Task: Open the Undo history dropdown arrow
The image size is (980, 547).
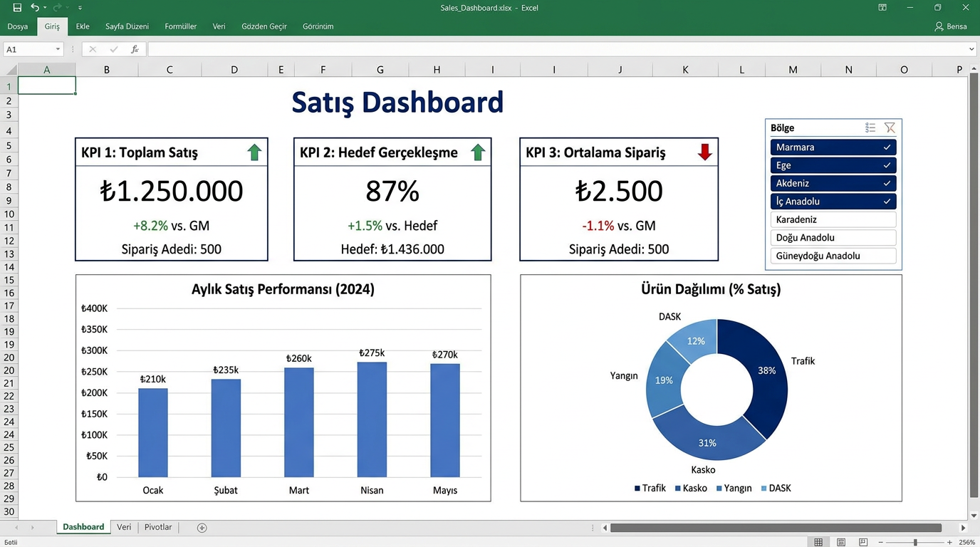Action: 45,8
